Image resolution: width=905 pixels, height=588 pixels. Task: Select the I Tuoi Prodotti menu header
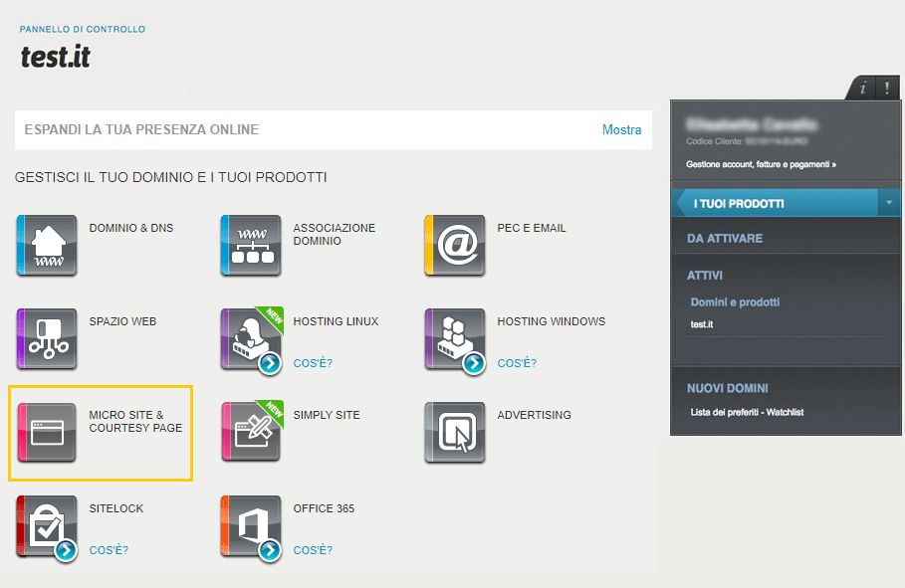click(776, 203)
